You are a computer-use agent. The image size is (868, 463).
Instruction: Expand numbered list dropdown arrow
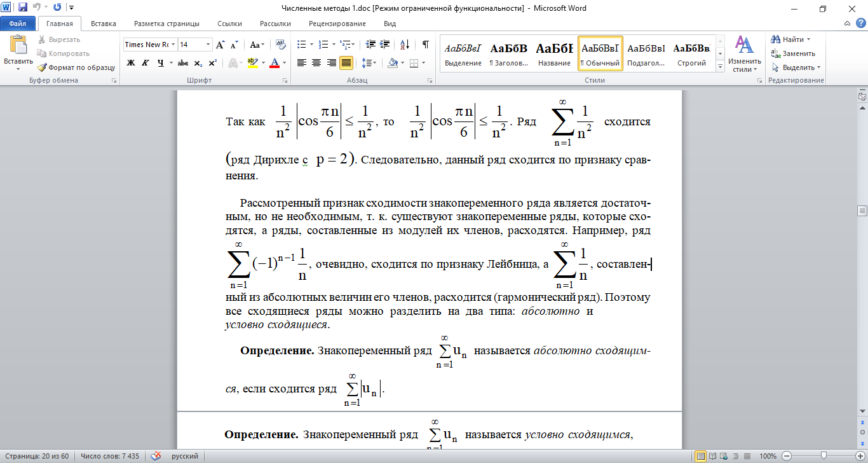click(334, 45)
